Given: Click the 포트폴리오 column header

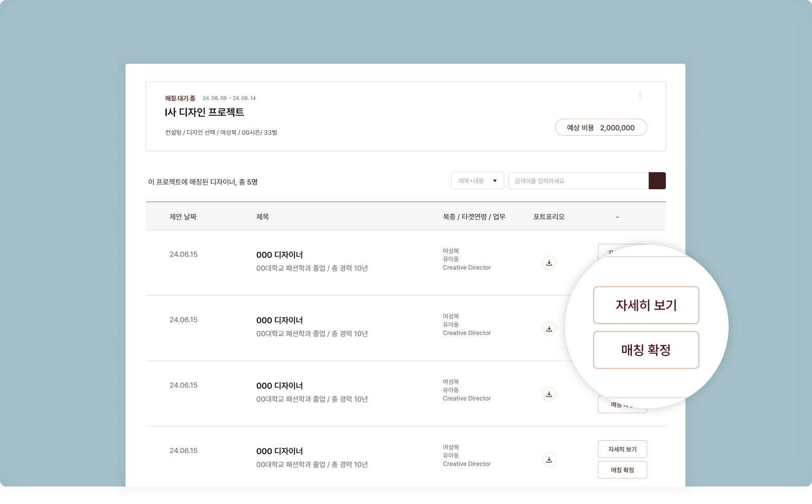Looking at the screenshot, I should [x=549, y=217].
